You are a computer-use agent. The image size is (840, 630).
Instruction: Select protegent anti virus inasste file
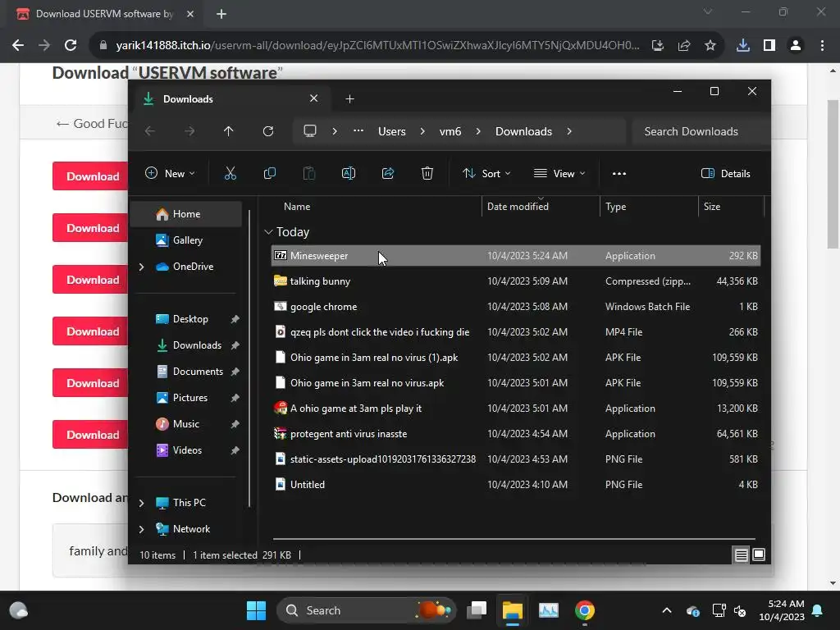(x=515, y=434)
